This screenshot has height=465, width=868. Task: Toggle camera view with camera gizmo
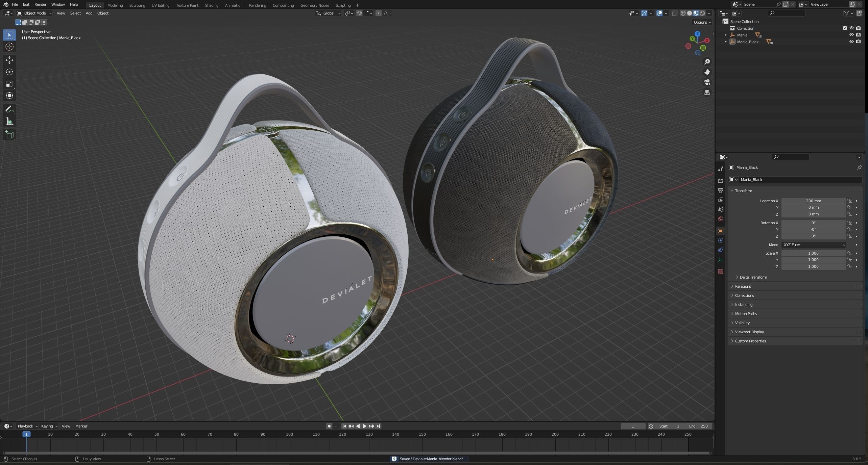point(707,82)
